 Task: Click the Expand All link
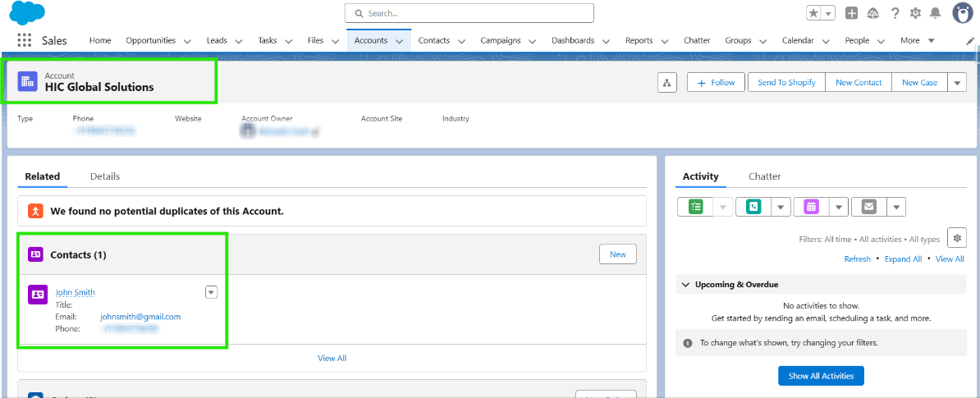pos(903,258)
